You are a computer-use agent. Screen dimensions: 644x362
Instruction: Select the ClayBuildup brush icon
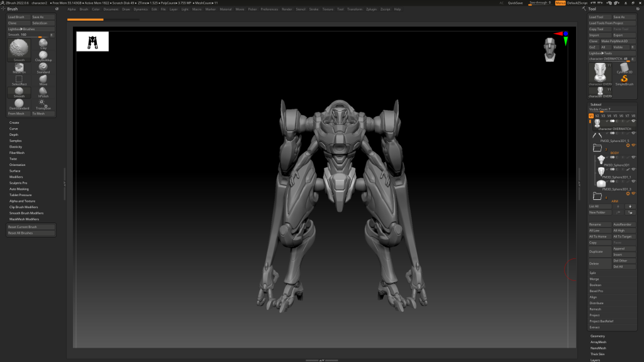tap(43, 55)
